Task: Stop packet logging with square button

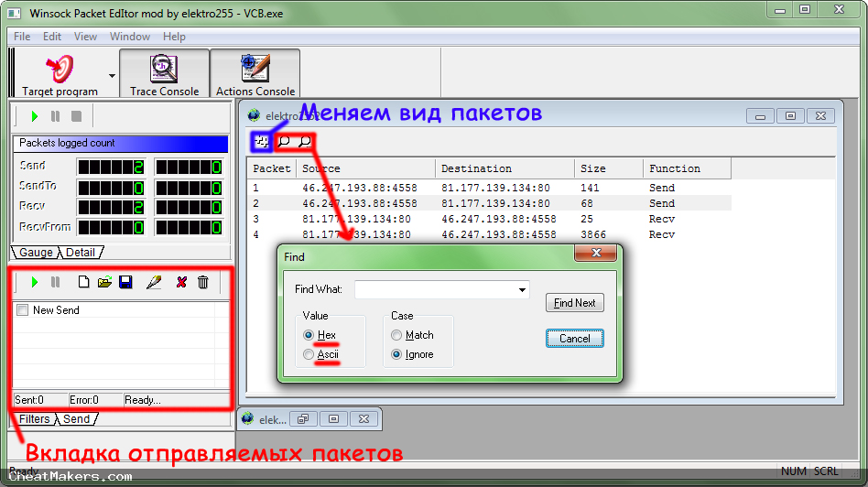Action: pos(76,116)
